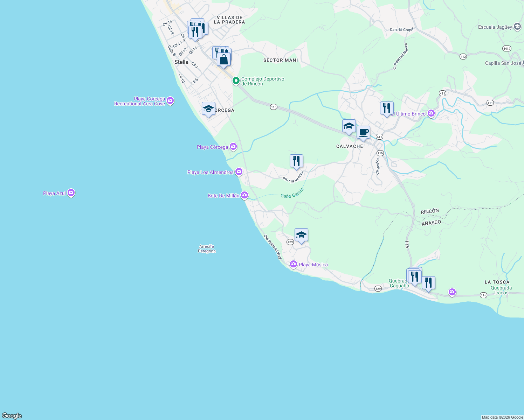Screen dimensions: 524x420
Task: Click the school icon near the Córcega label
Action: (208, 108)
